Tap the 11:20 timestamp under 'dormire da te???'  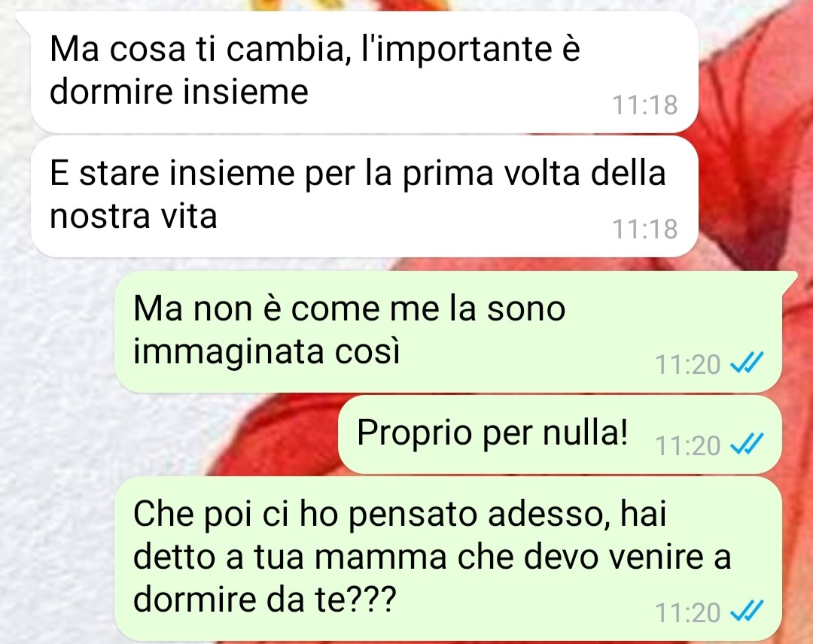point(688,612)
